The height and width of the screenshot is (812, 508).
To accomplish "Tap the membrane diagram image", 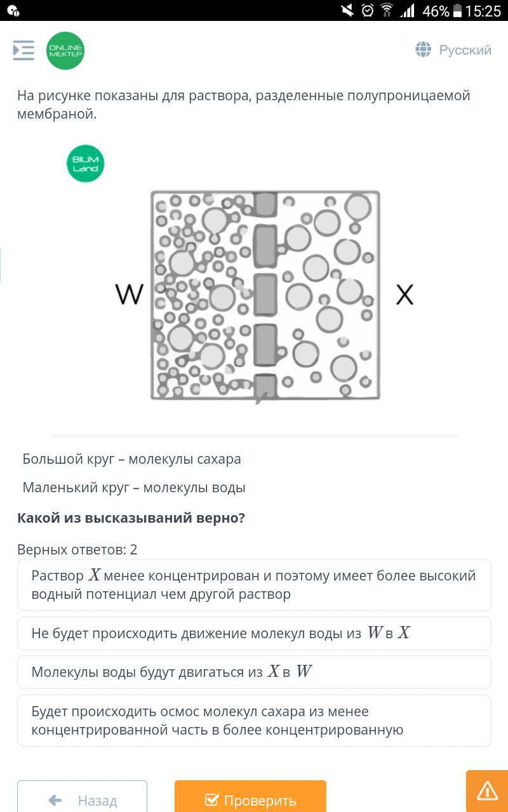I will click(265, 296).
